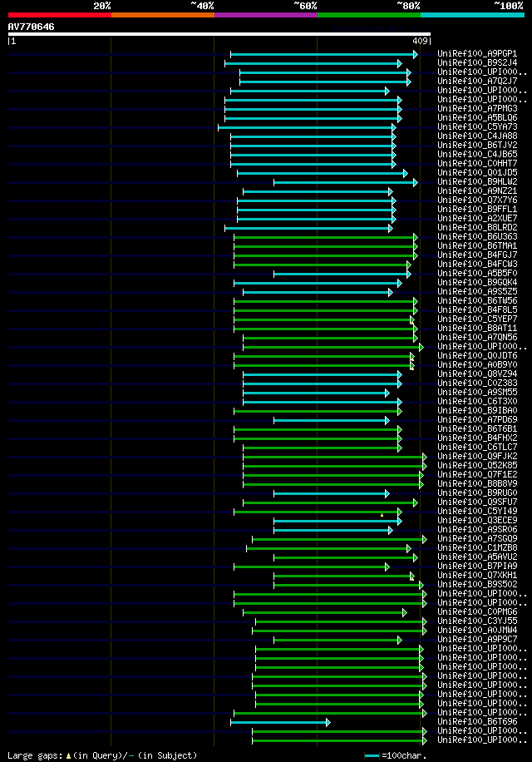Select the UniRef100_B6TMA1 label
This screenshot has width=532, height=762.
pyautogui.click(x=477, y=246)
